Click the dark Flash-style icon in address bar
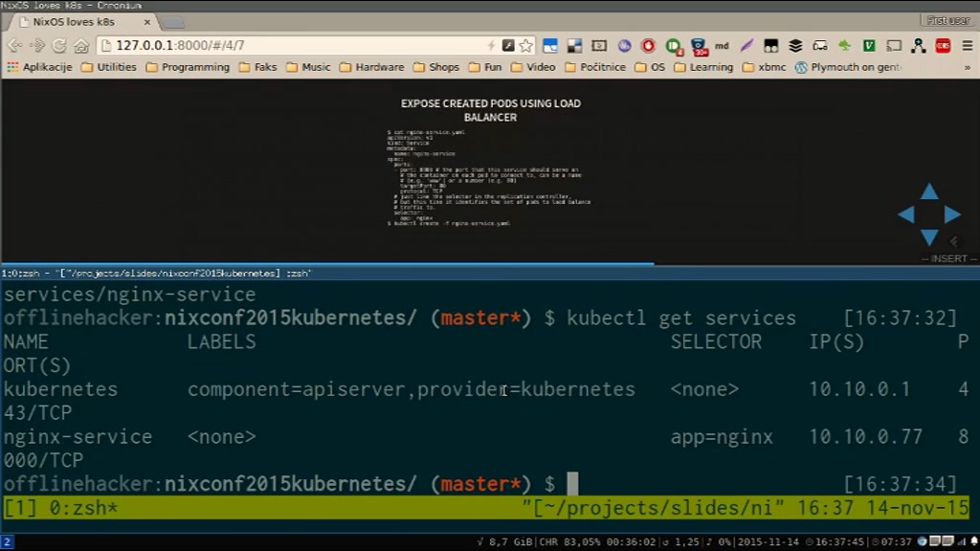The image size is (980, 551). tap(508, 45)
